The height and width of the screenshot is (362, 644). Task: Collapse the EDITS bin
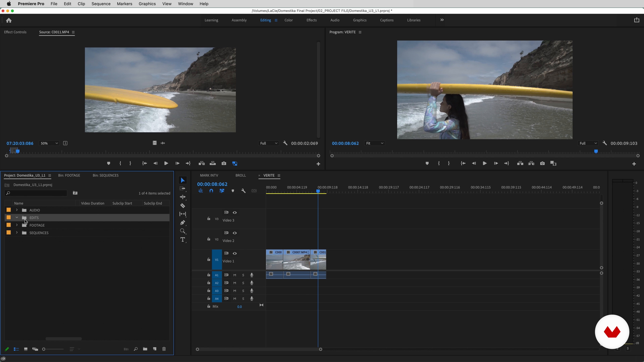(17, 218)
